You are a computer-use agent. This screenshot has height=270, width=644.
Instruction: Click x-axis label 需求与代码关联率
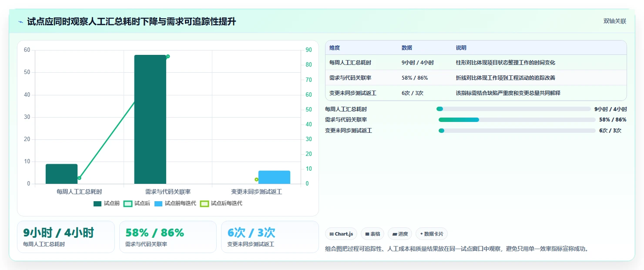(x=168, y=192)
